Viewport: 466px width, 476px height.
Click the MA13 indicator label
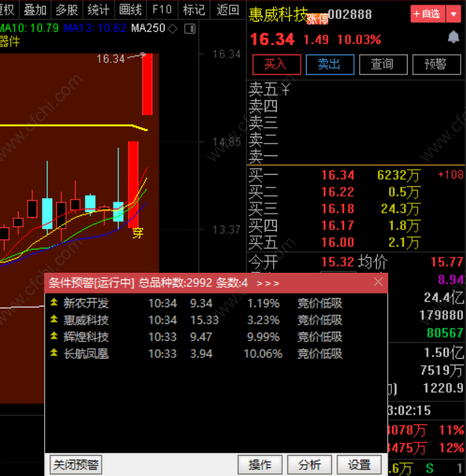(x=95, y=28)
